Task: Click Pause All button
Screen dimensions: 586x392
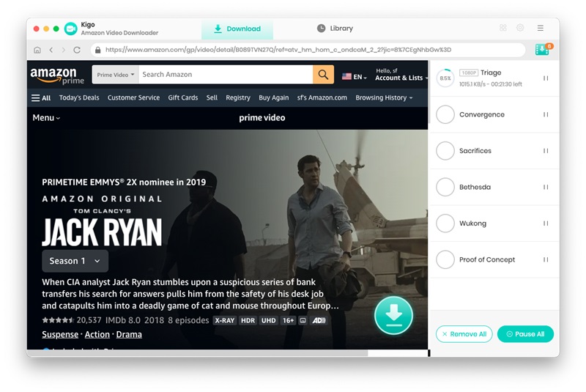Action: (525, 333)
